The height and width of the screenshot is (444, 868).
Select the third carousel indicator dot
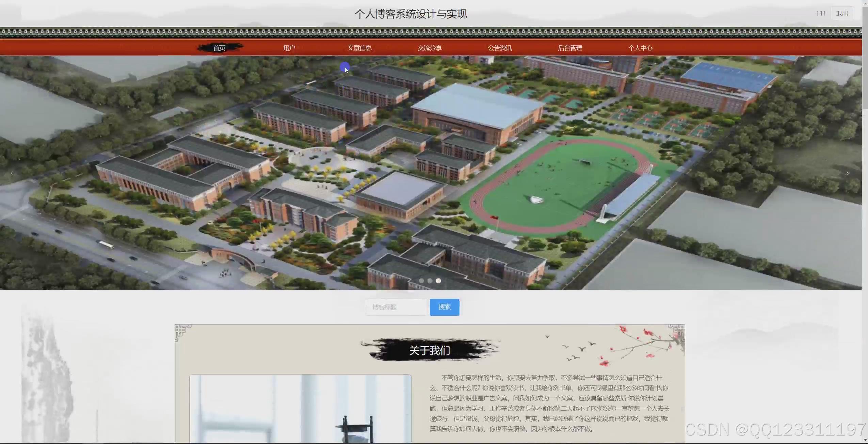(438, 281)
